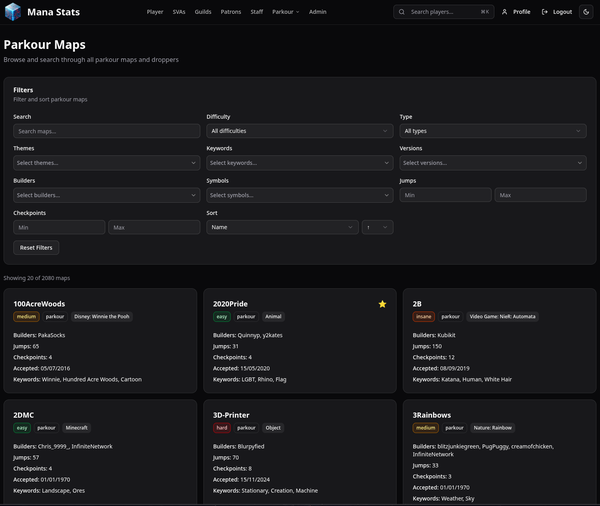
Task: Click the Checkpoints Min field
Action: click(x=59, y=227)
